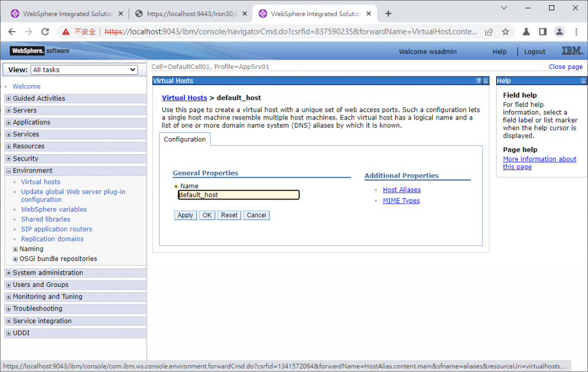Close the localhost:9443 tab
The height and width of the screenshot is (372, 588).
(x=245, y=14)
